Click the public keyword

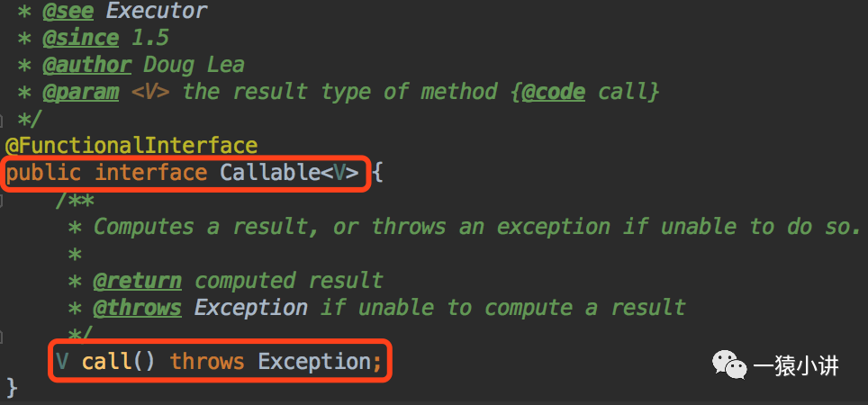[43, 172]
